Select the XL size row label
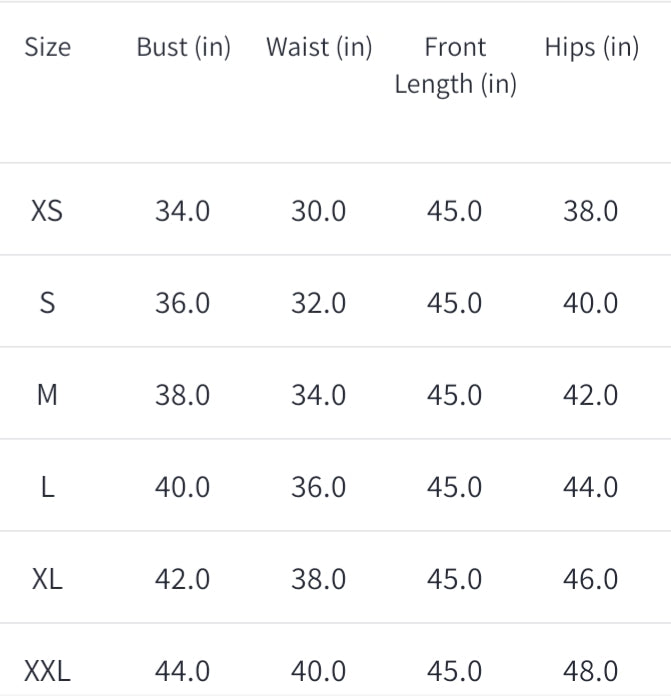This screenshot has width=671, height=699. tap(47, 579)
